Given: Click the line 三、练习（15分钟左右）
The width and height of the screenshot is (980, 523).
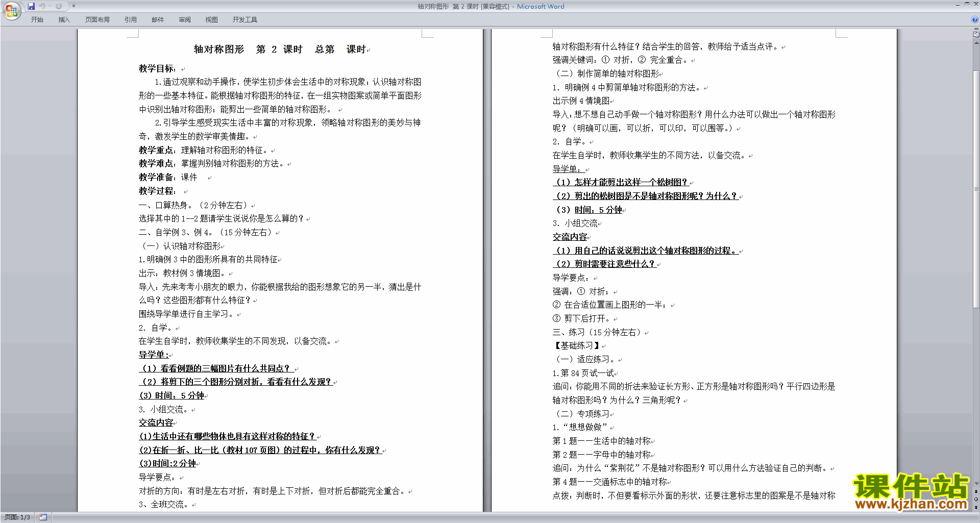Looking at the screenshot, I should [598, 332].
